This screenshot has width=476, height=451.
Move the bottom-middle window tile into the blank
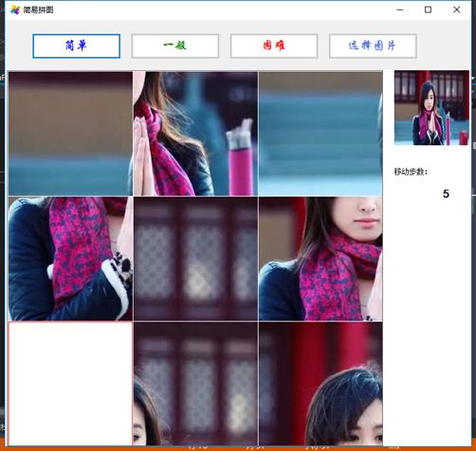click(195, 384)
